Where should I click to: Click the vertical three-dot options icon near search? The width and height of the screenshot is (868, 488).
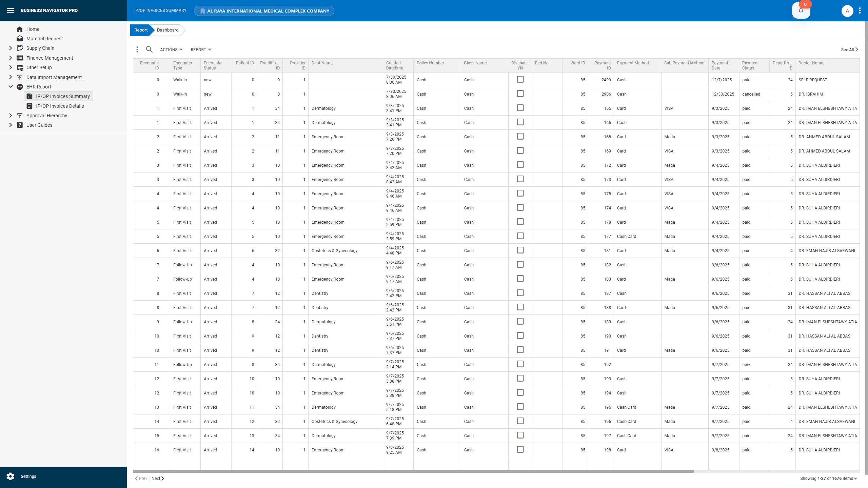(x=137, y=49)
